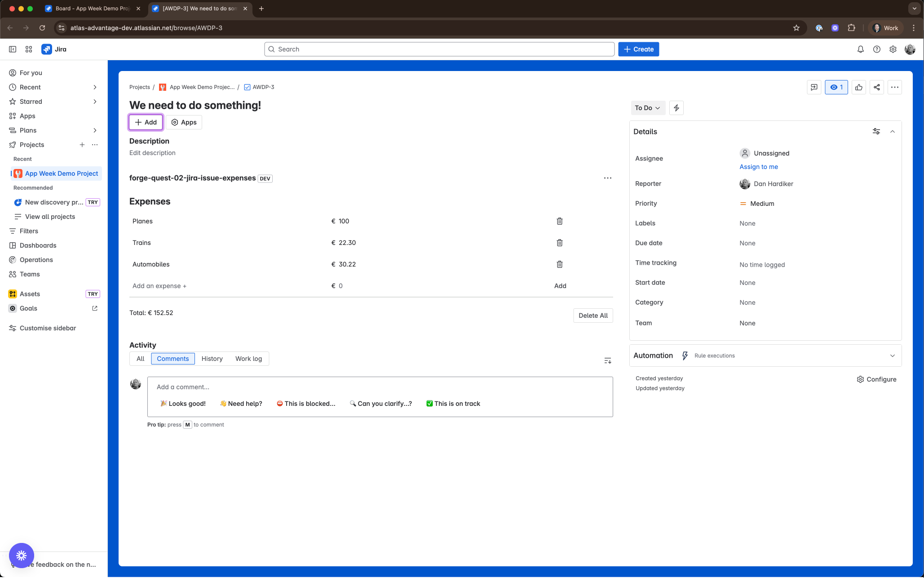
Task: Click the activity sort order icon
Action: coord(607,360)
